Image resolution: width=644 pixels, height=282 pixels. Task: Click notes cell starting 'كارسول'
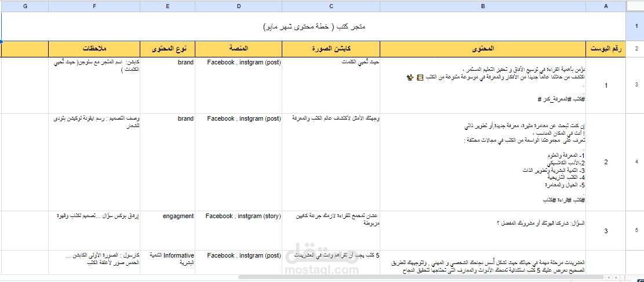coord(94,262)
